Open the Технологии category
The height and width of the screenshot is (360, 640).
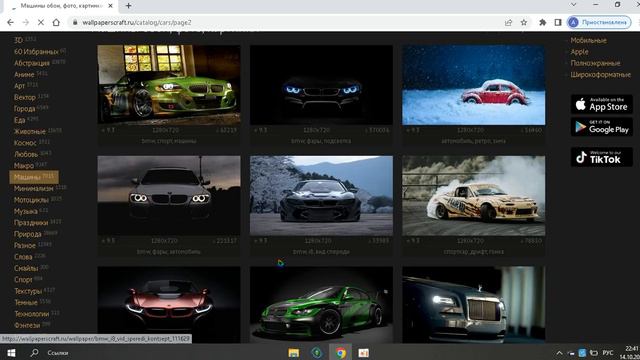(32, 314)
